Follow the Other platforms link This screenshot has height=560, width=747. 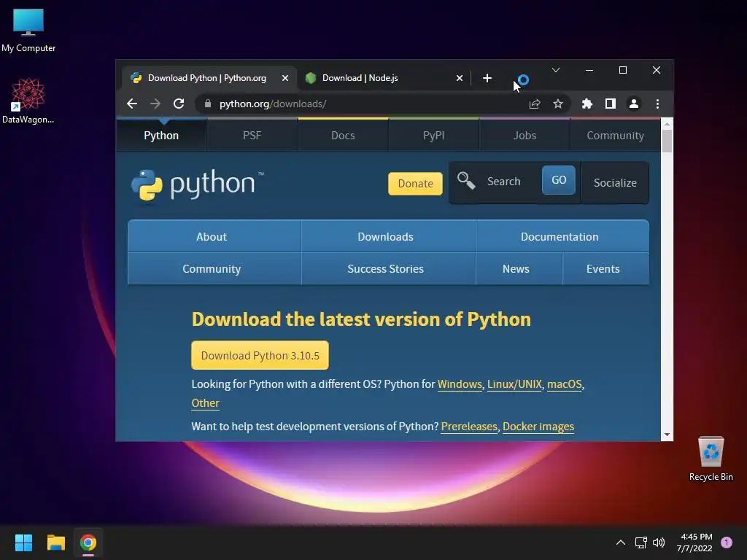(205, 402)
